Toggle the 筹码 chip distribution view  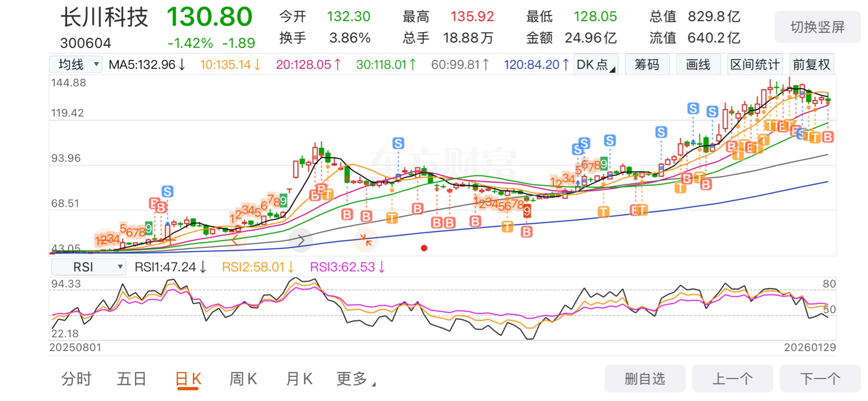[x=647, y=64]
